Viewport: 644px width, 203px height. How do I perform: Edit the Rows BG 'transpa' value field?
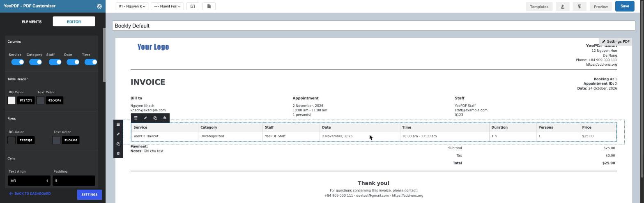point(26,140)
